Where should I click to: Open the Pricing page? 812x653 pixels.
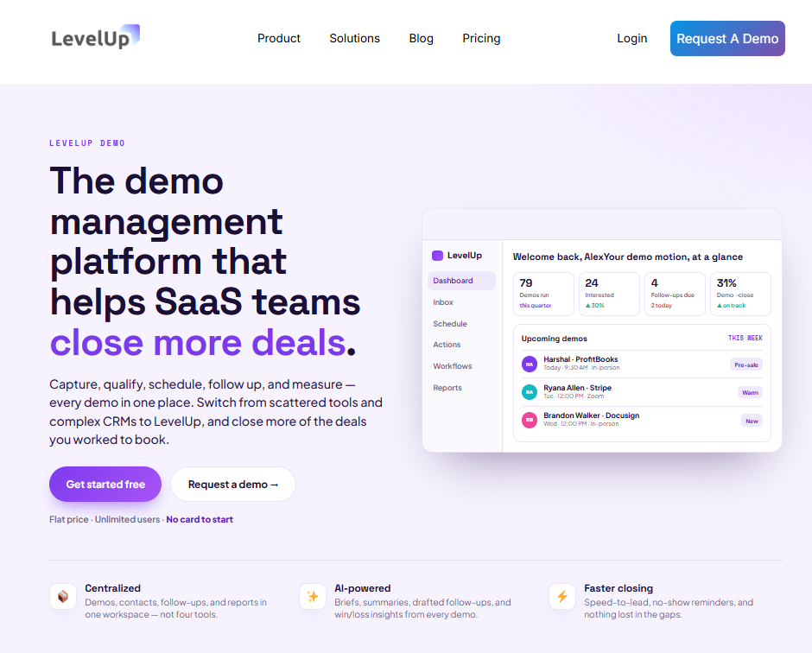(481, 38)
